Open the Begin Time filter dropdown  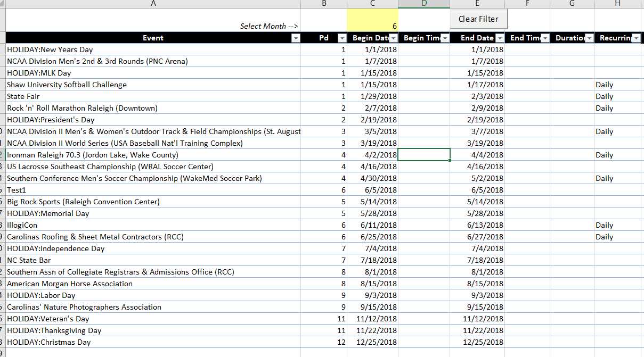pyautogui.click(x=445, y=38)
